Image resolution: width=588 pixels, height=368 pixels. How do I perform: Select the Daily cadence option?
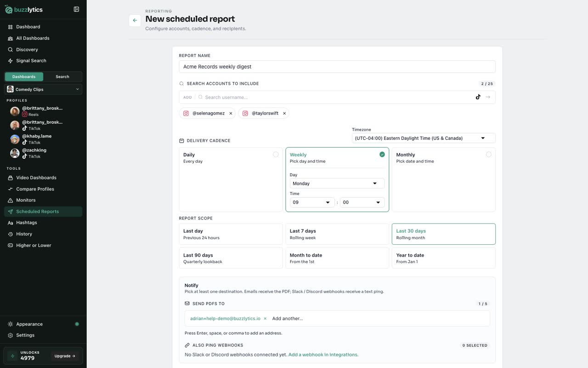pos(231,179)
